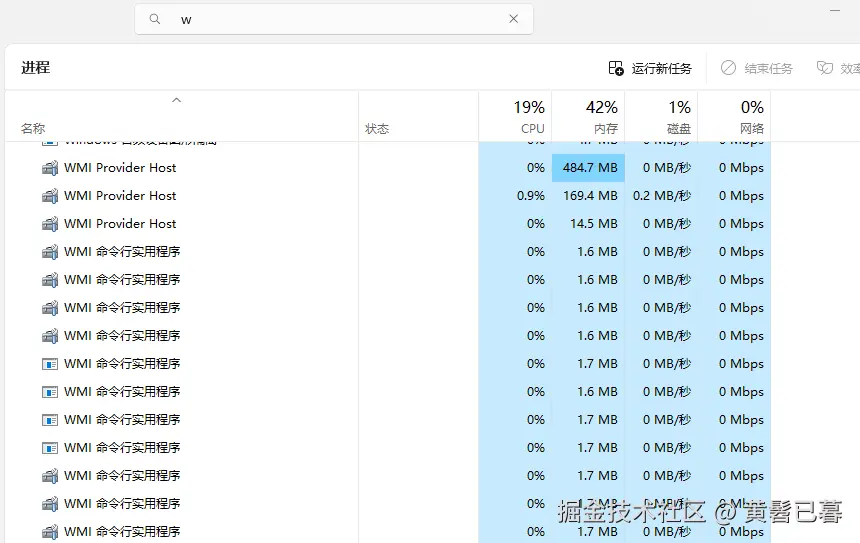Focus the search field containing "w"
The height and width of the screenshot is (543, 860).
click(334, 19)
